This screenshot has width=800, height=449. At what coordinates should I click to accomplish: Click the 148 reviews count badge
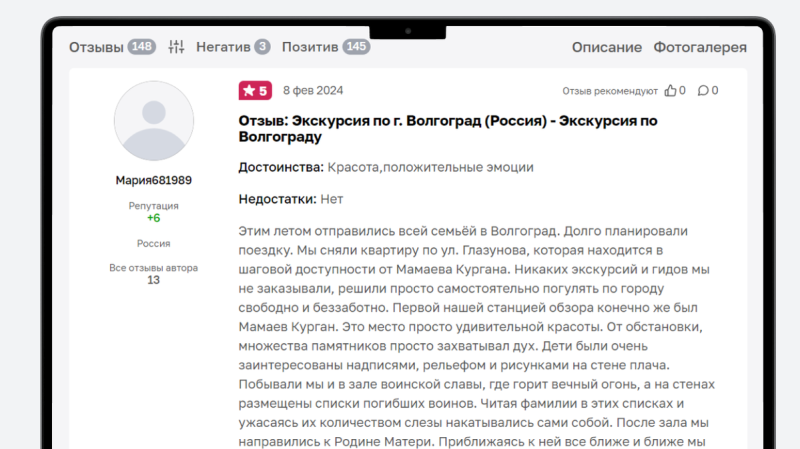pyautogui.click(x=141, y=47)
